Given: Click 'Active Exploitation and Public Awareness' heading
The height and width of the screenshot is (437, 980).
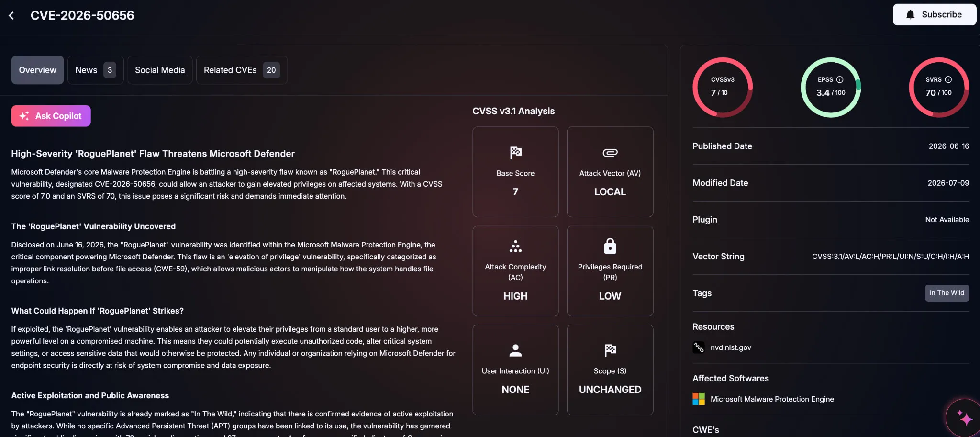Looking at the screenshot, I should 90,396.
